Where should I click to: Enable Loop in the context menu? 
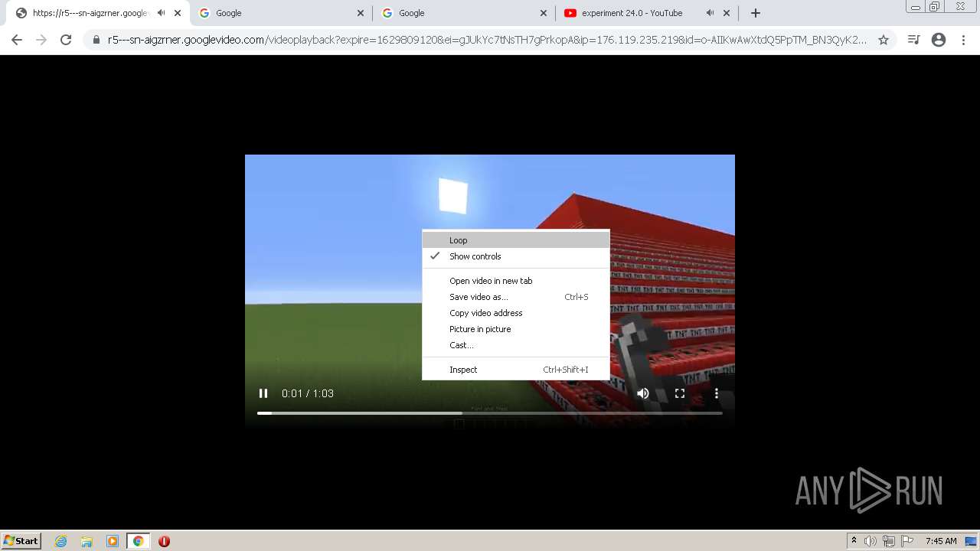click(x=516, y=240)
